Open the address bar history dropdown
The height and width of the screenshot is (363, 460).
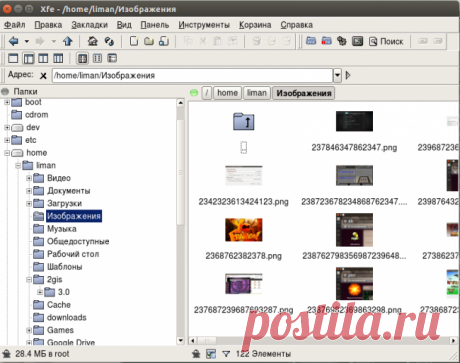click(x=337, y=75)
